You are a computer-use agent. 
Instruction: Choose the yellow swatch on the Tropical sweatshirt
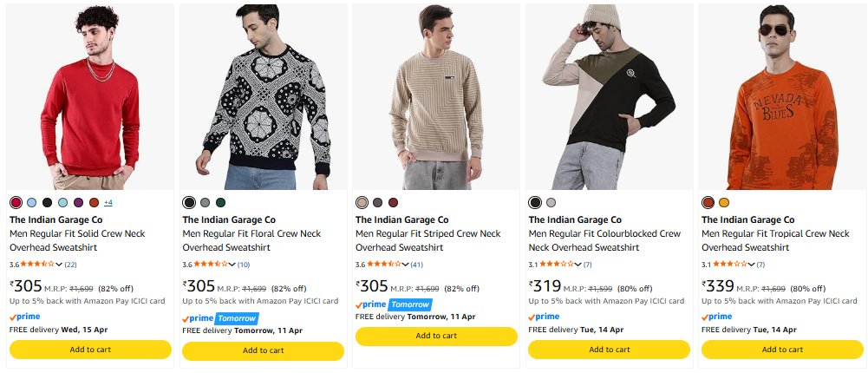724,202
